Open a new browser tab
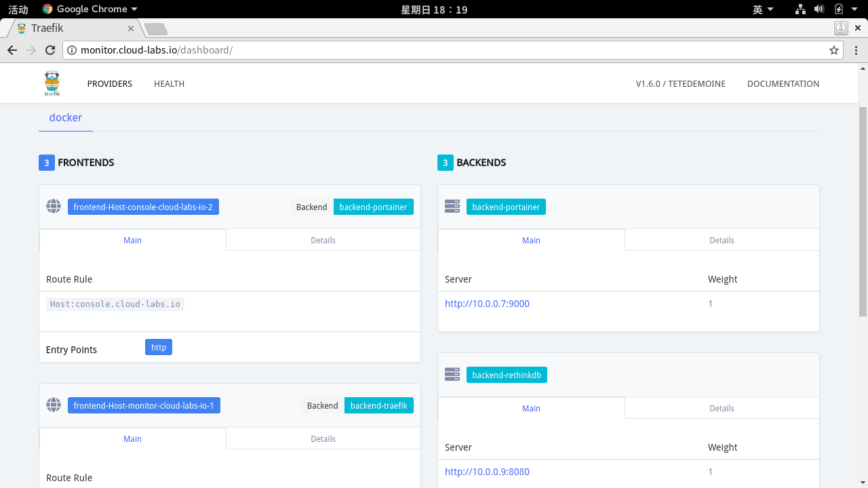868x488 pixels. click(x=156, y=28)
